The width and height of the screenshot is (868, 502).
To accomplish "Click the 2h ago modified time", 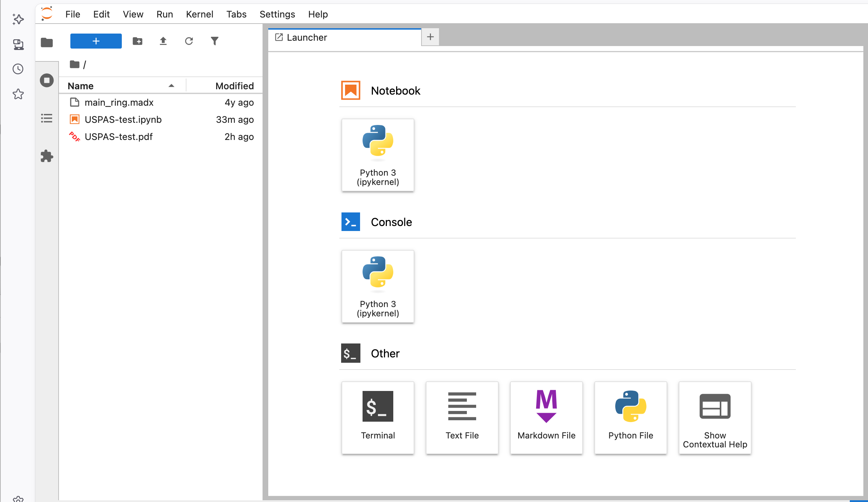I will (x=239, y=137).
